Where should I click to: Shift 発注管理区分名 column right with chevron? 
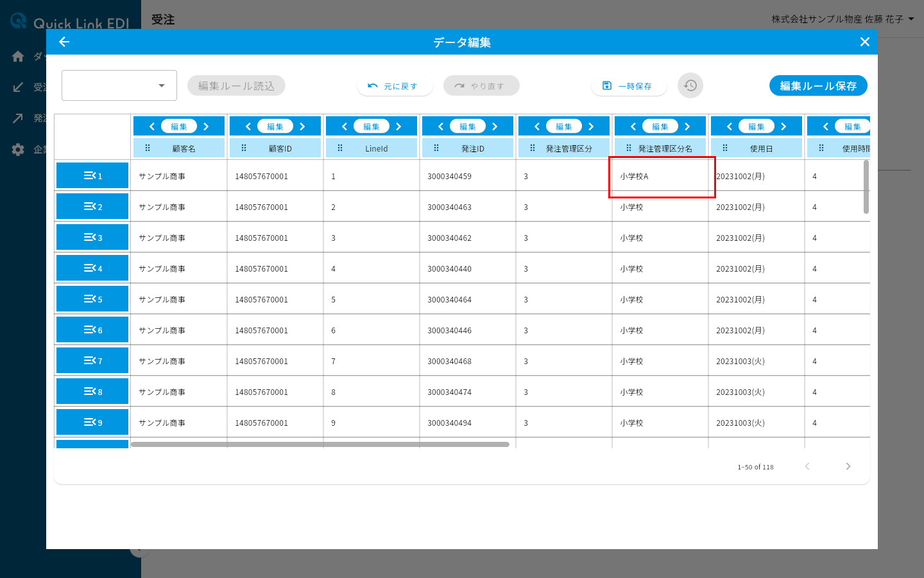click(687, 127)
